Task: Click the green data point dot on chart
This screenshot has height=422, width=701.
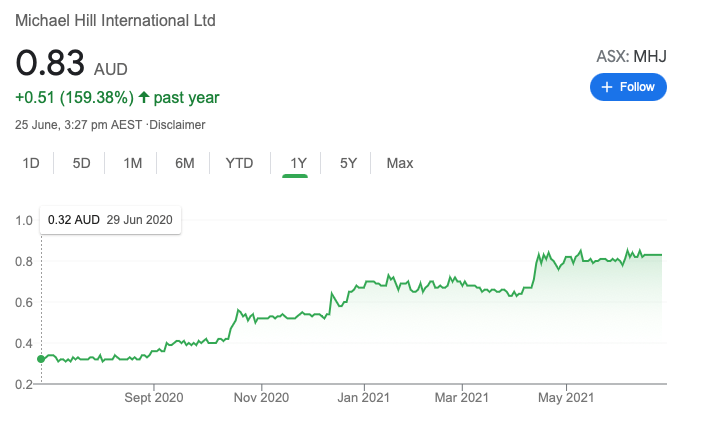Action: [40, 358]
